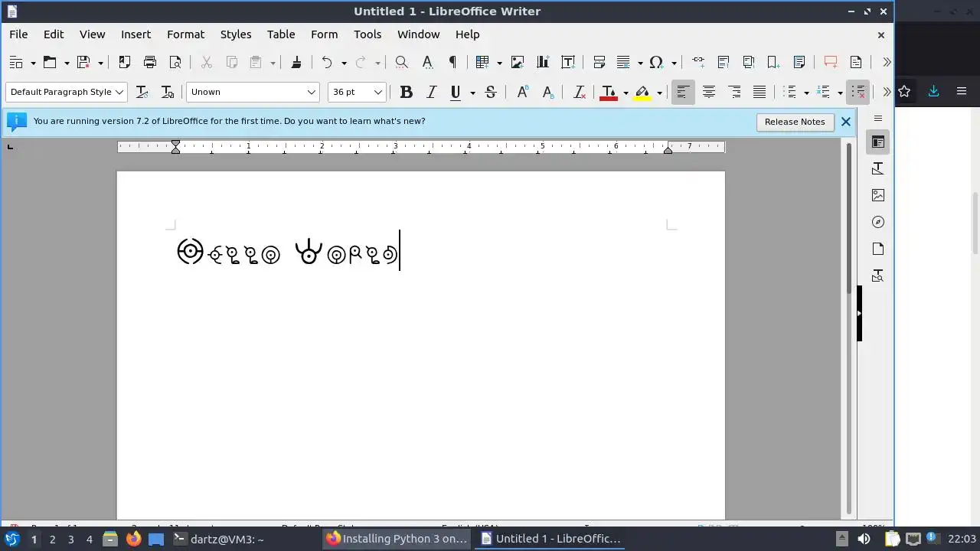Clear direct formatting
The width and height of the screenshot is (980, 551).
[580, 92]
